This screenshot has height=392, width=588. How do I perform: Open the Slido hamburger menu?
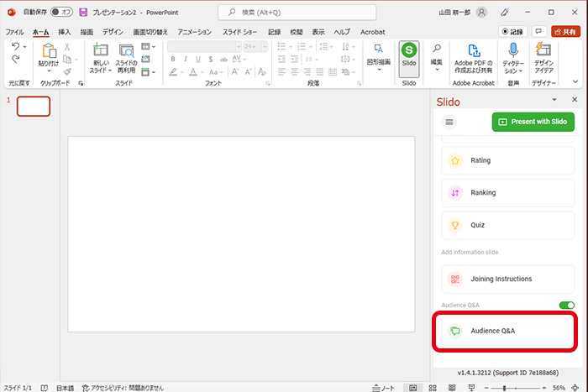point(449,122)
